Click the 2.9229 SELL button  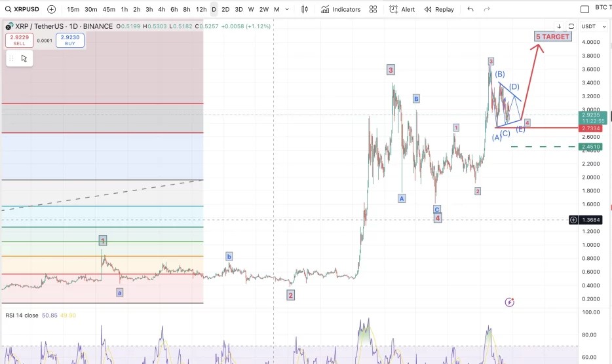pyautogui.click(x=20, y=40)
